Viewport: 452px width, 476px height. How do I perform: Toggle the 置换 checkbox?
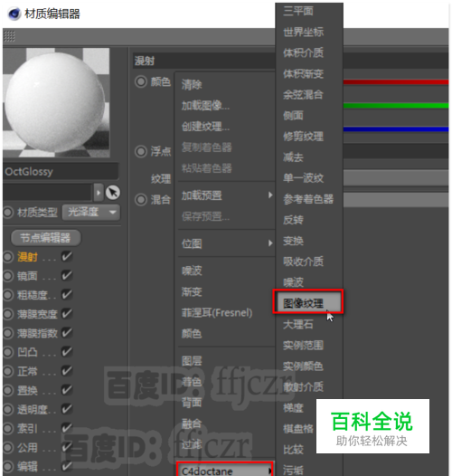(66, 390)
